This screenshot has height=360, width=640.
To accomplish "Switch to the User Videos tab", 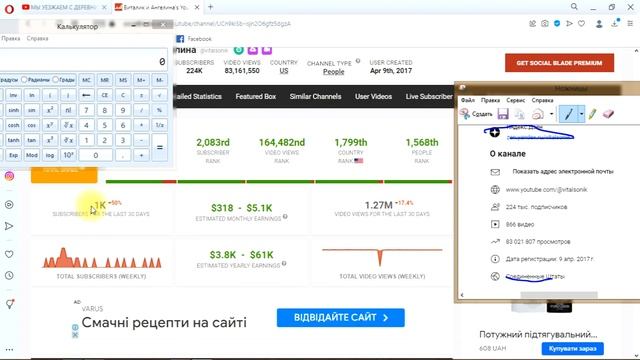I will pyautogui.click(x=373, y=96).
